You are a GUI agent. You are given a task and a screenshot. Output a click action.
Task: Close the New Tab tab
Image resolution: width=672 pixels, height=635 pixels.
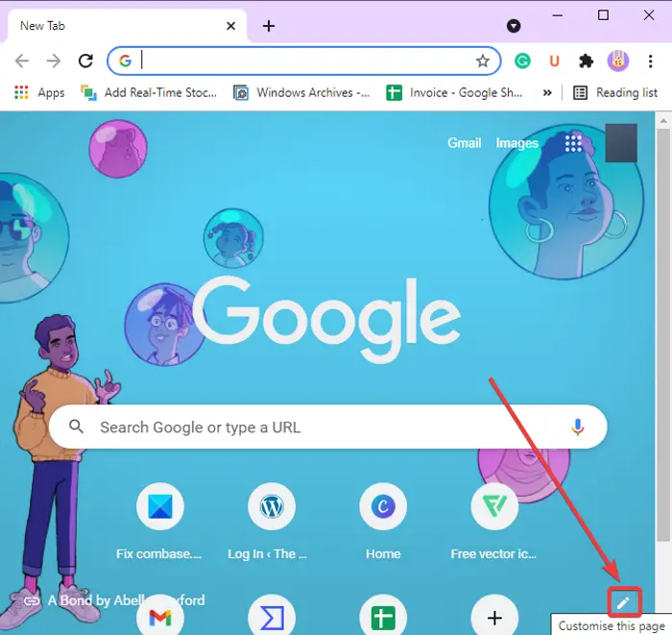230,26
